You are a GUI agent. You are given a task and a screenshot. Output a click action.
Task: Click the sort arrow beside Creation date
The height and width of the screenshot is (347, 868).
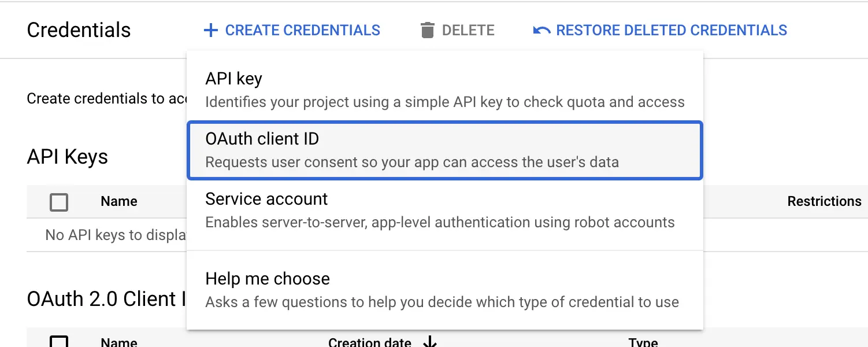click(x=429, y=342)
